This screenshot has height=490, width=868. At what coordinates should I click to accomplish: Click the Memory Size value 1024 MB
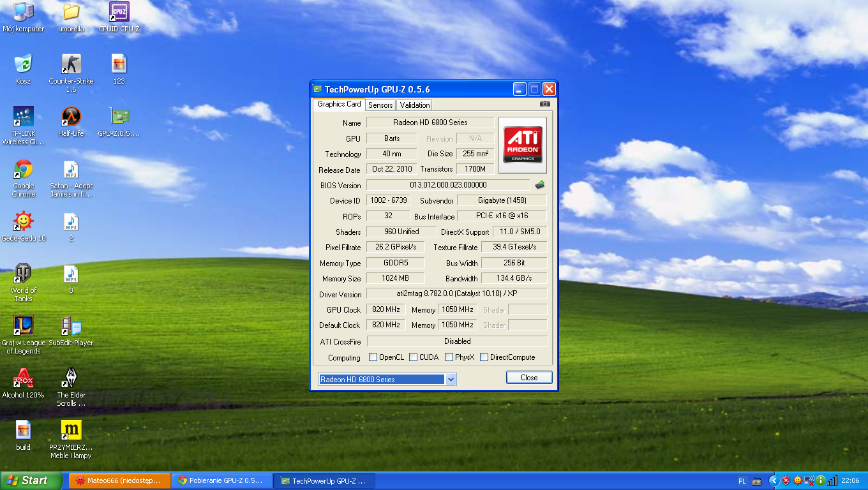396,278
